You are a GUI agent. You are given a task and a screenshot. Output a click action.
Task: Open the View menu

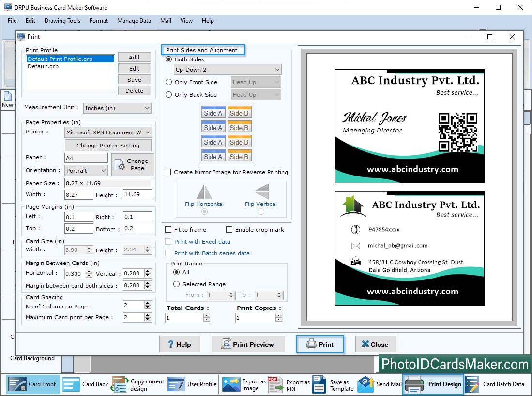click(186, 21)
